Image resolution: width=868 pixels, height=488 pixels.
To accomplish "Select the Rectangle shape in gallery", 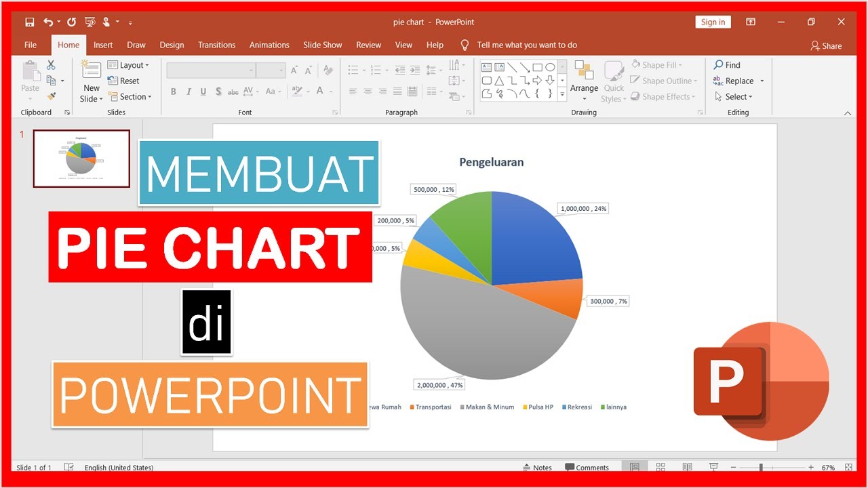I will tap(537, 67).
